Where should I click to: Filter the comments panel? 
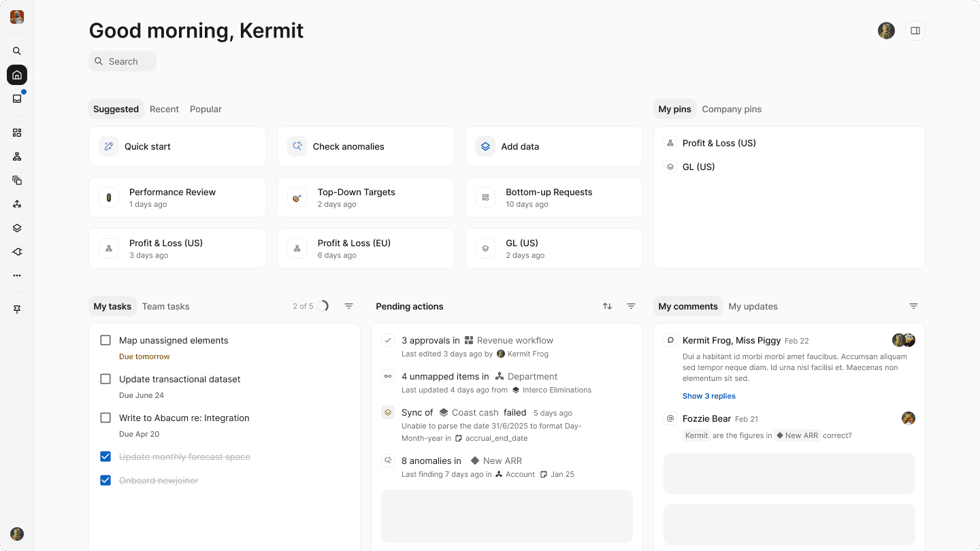click(x=913, y=306)
